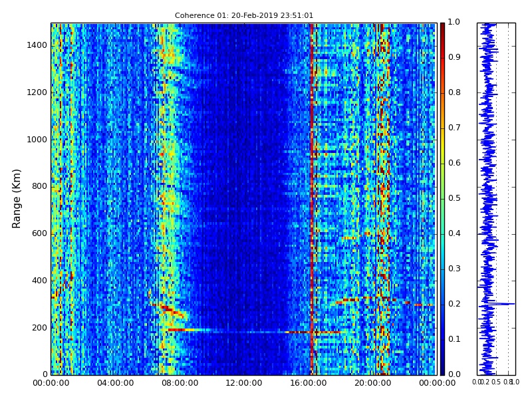532x399 pixels.
Task: Click the colorbar label 0.7
Action: (454, 128)
